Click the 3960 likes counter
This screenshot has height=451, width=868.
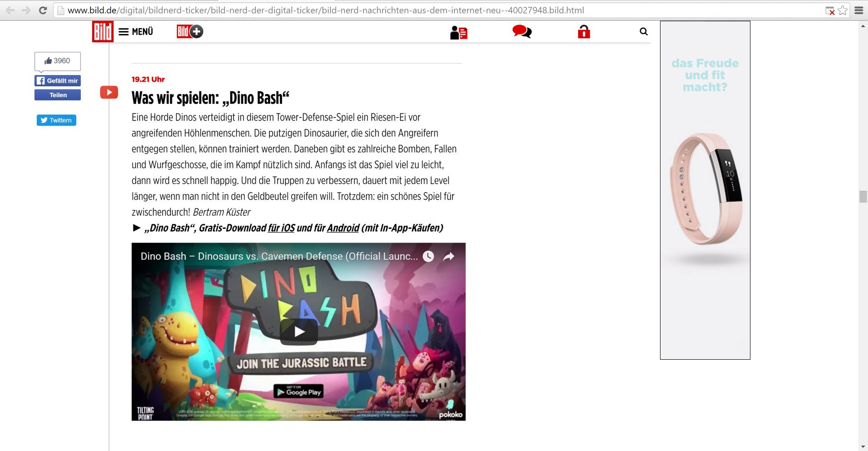[x=57, y=61]
